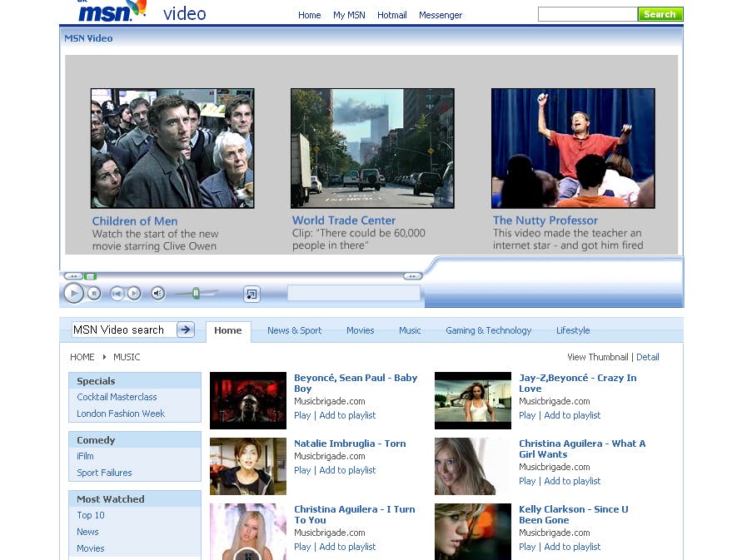
Task: Click the stop button in the player
Action: click(94, 294)
